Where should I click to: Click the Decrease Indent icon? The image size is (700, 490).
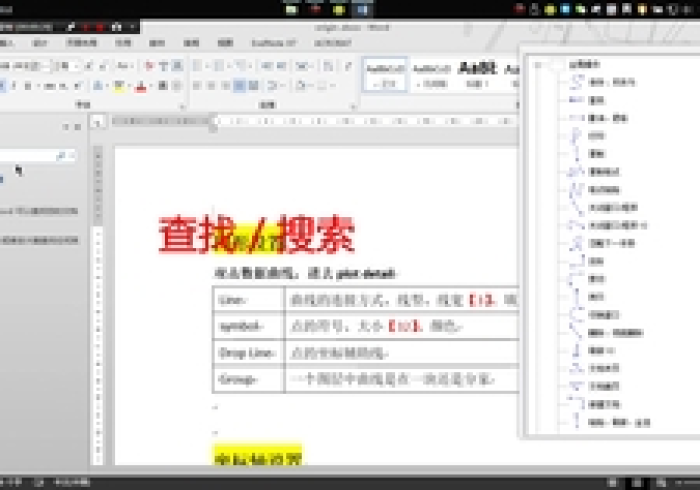(x=267, y=66)
